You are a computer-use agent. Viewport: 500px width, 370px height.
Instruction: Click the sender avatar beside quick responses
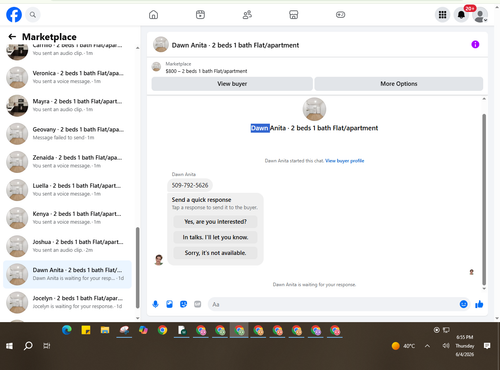pyautogui.click(x=159, y=260)
